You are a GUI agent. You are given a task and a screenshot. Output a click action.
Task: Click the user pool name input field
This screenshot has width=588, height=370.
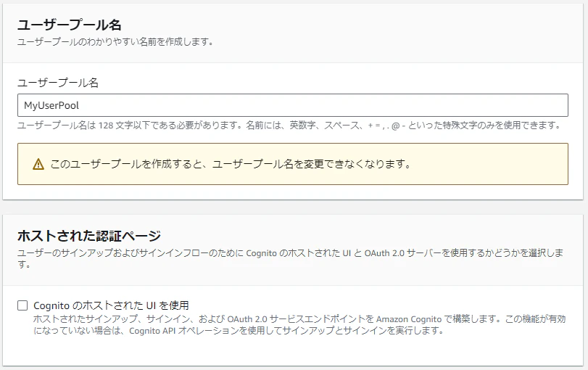click(292, 105)
